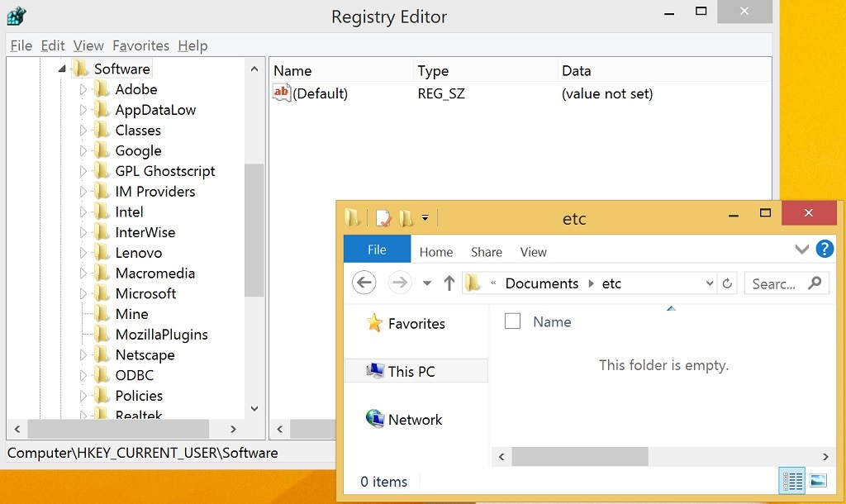Click the Search box in etc window

(x=787, y=283)
